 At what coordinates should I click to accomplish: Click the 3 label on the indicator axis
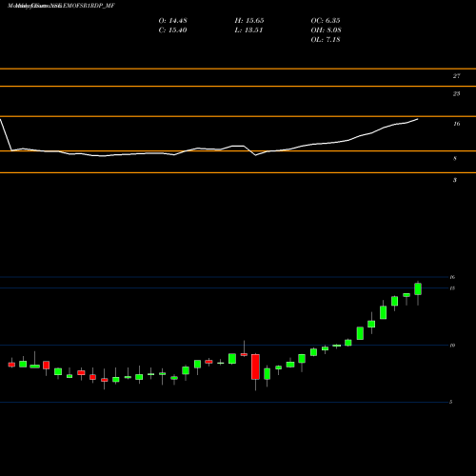[x=455, y=180]
